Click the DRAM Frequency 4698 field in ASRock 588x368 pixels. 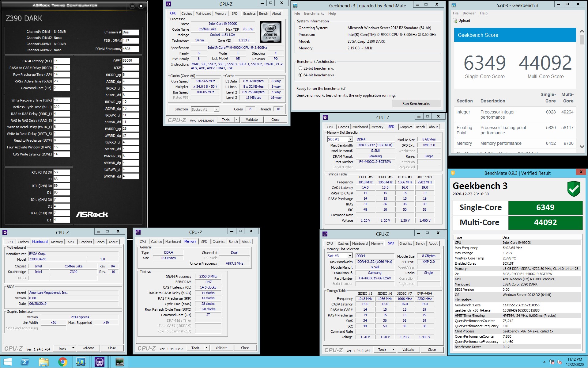(x=130, y=49)
